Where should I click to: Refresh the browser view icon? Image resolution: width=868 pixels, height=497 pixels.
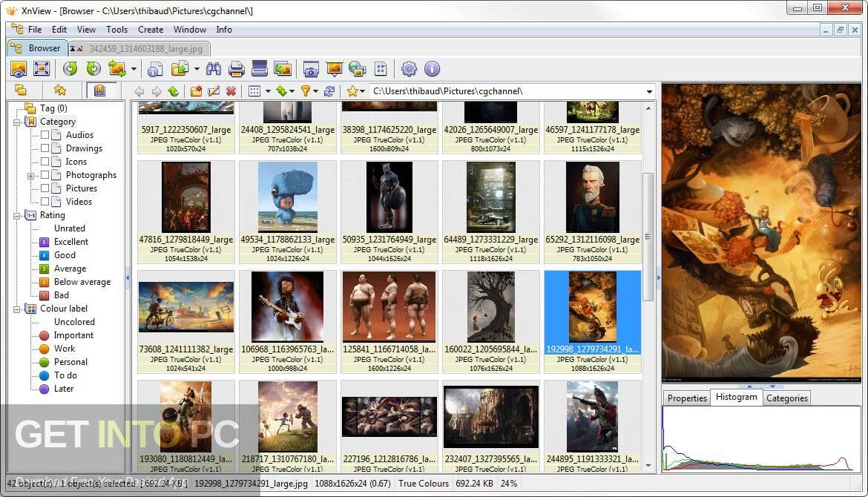point(329,91)
